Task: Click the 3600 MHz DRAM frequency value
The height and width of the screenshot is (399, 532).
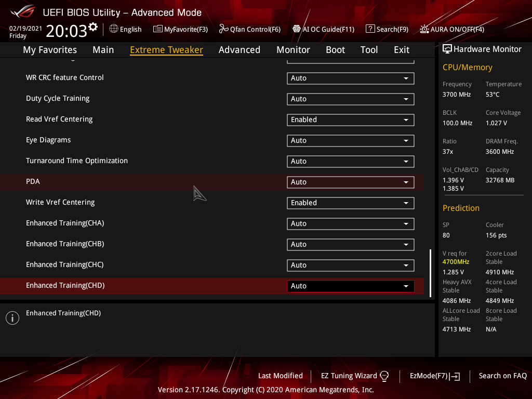Action: [x=499, y=152]
